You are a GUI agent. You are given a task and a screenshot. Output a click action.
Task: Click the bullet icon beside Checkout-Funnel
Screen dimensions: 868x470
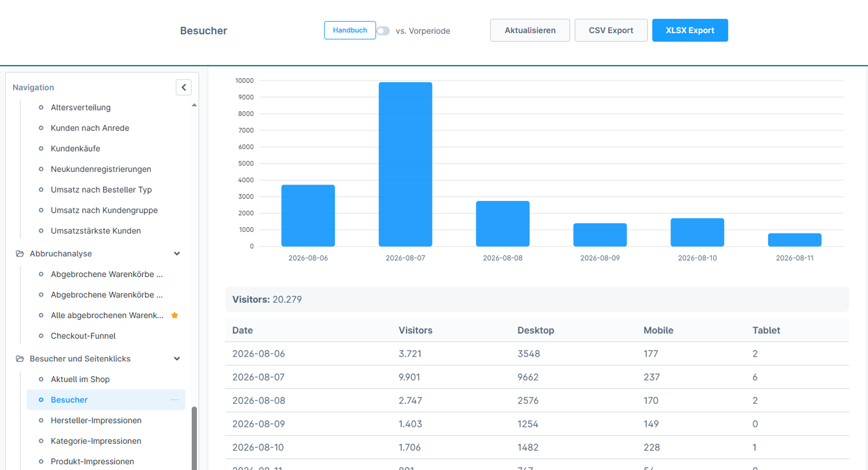[41, 336]
